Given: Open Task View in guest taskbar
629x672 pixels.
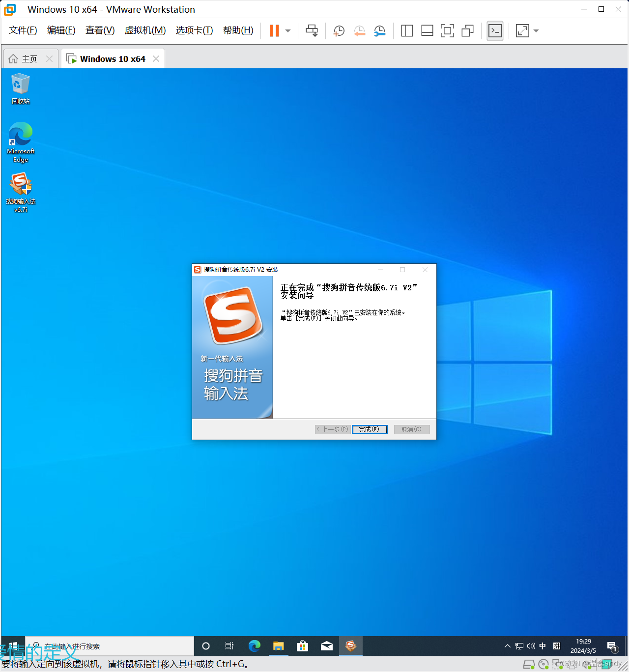Looking at the screenshot, I should 229,646.
